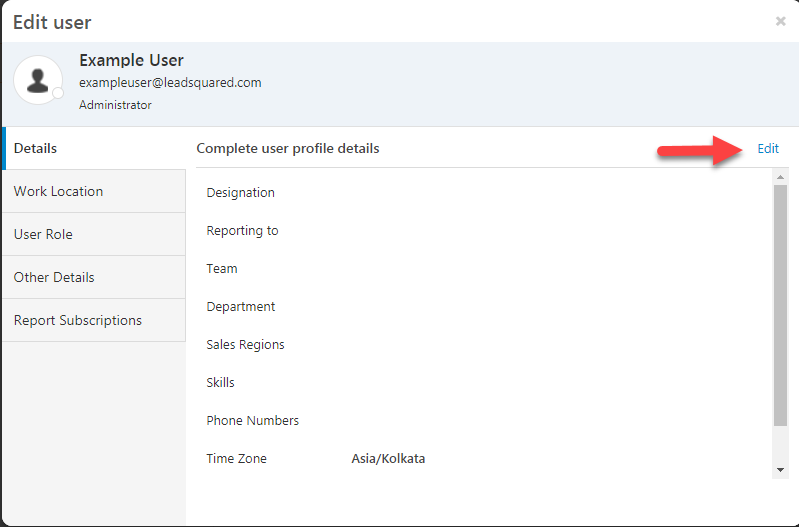Click the Phone Numbers field row
Viewport: 799px width, 527px height.
pyautogui.click(x=484, y=420)
